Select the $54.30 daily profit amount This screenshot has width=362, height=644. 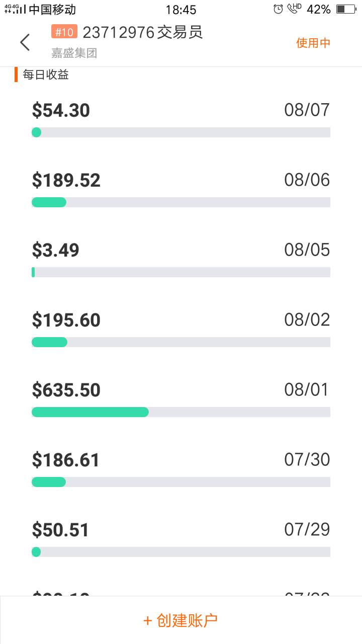click(61, 110)
